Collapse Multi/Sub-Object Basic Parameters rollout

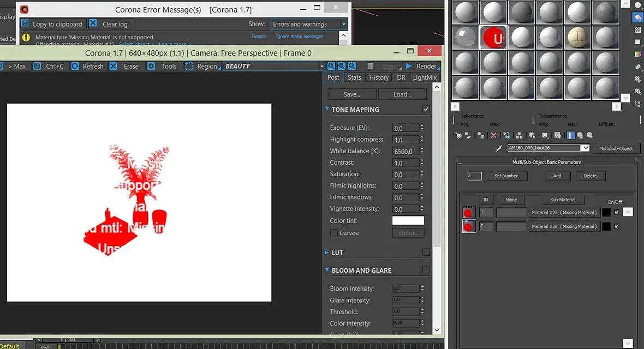tap(460, 163)
